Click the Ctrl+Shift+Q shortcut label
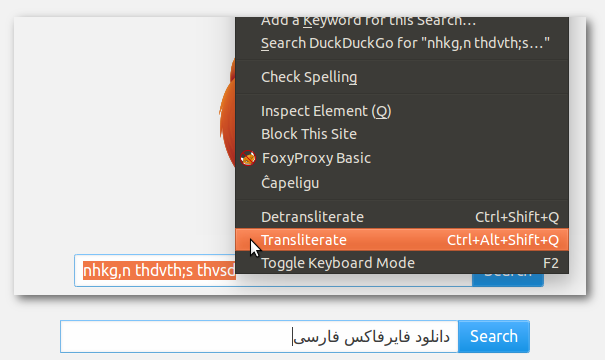 pos(517,217)
